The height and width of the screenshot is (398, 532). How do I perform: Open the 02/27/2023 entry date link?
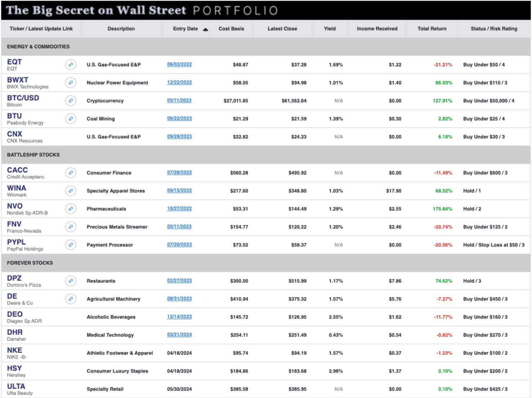179,281
